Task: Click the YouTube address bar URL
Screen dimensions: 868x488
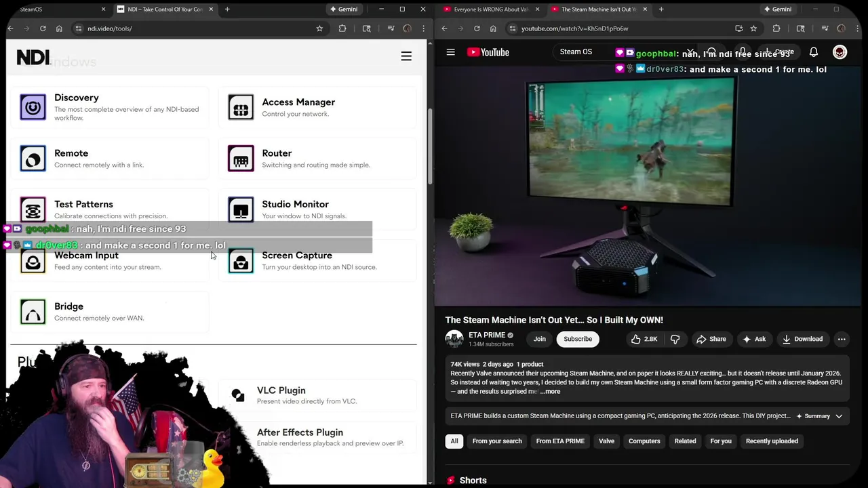Action: (575, 28)
